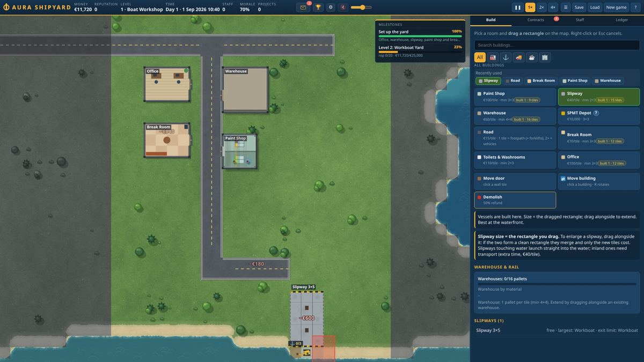Pick Warehouse chip in Recently used
Image resolution: width=644 pixels, height=362 pixels.
608,80
